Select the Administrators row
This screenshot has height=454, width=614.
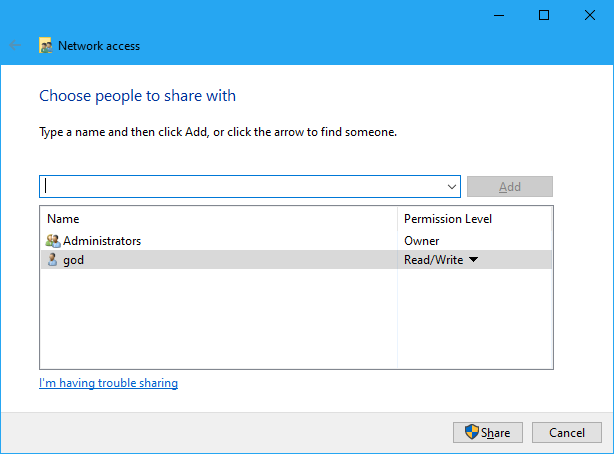(x=296, y=241)
